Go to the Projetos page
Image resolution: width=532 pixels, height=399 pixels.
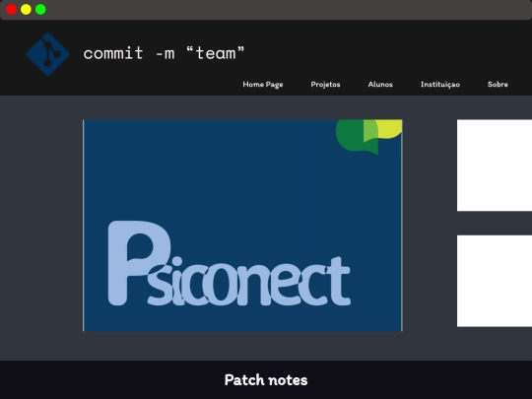pyautogui.click(x=325, y=85)
